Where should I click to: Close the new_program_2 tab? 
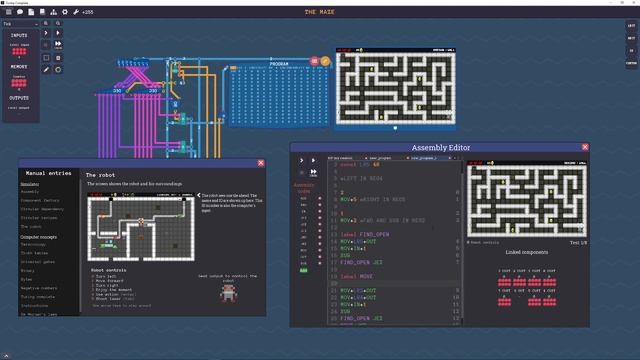pyautogui.click(x=450, y=158)
